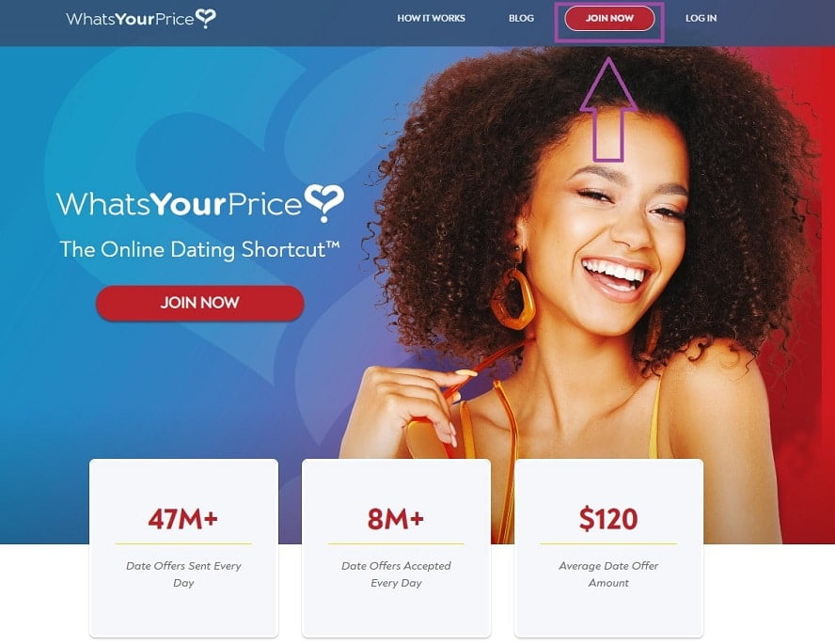
Task: Click the hero WhatsYourPrice logo text
Action: 180,204
